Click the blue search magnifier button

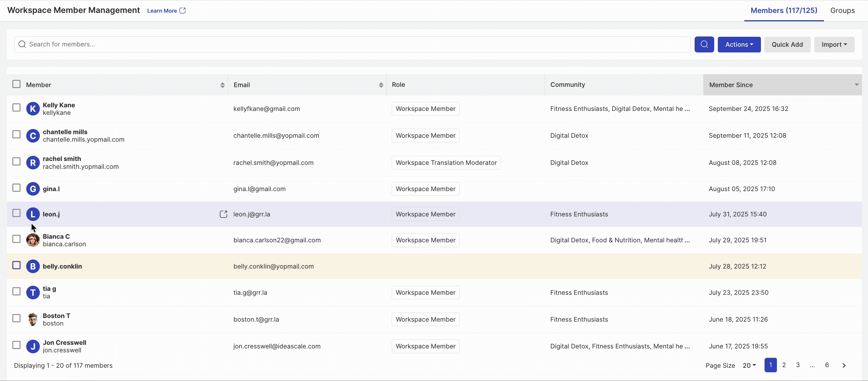[x=704, y=45]
